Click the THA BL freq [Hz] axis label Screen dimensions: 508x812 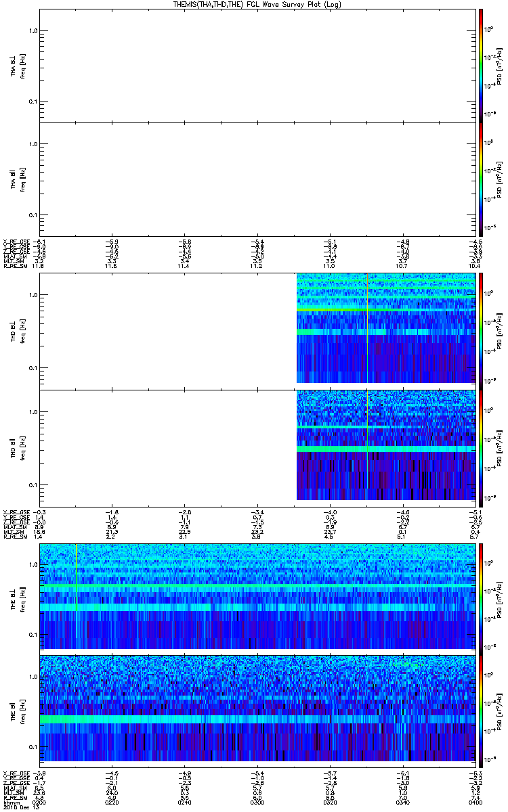pyautogui.click(x=23, y=66)
